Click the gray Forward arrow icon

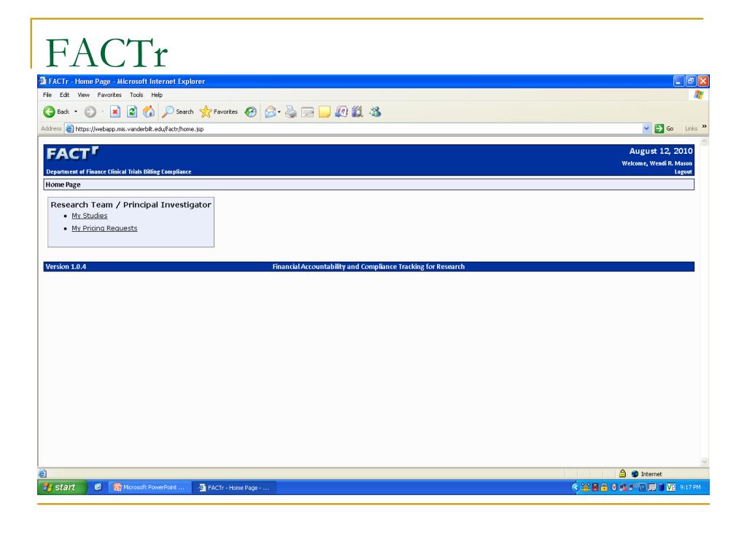click(90, 112)
